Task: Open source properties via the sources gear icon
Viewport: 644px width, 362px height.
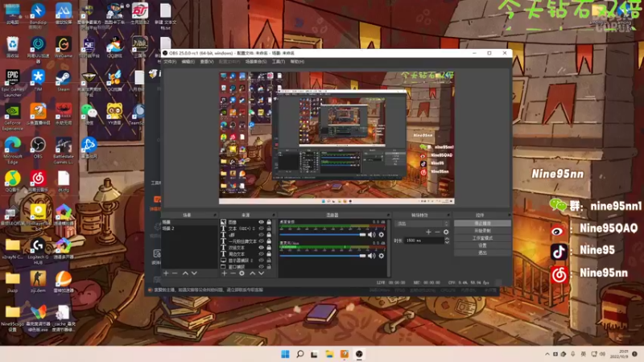Action: [242, 273]
